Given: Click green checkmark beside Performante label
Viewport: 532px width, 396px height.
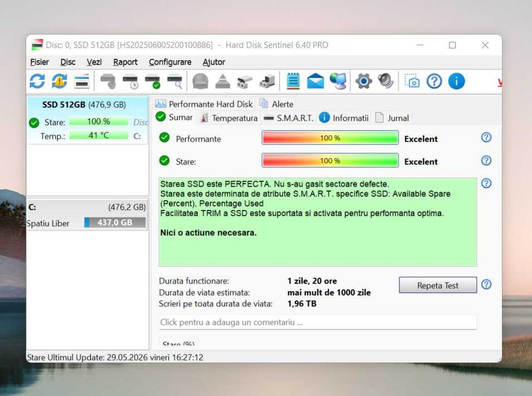Looking at the screenshot, I should tap(165, 137).
